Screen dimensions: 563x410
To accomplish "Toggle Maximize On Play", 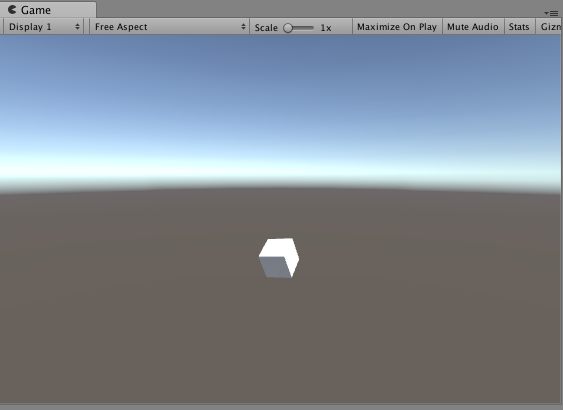I will pyautogui.click(x=397, y=27).
